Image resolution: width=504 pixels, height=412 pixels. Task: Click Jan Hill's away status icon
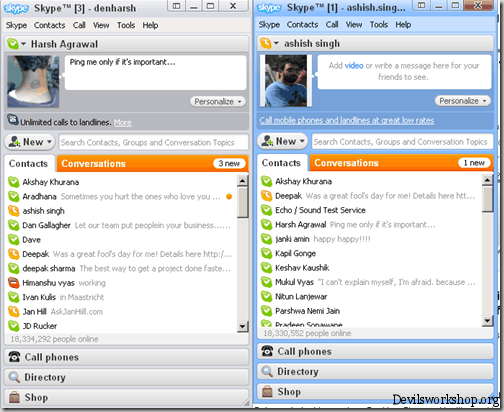point(13,311)
